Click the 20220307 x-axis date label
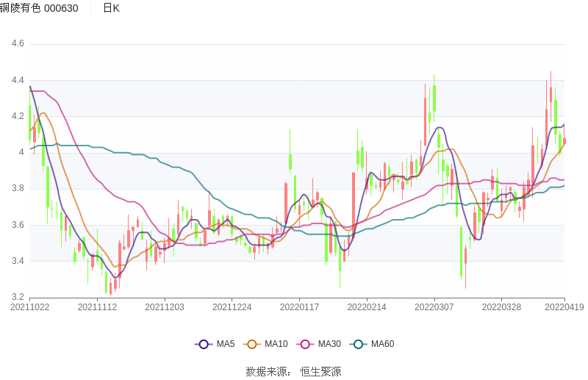 click(x=434, y=307)
